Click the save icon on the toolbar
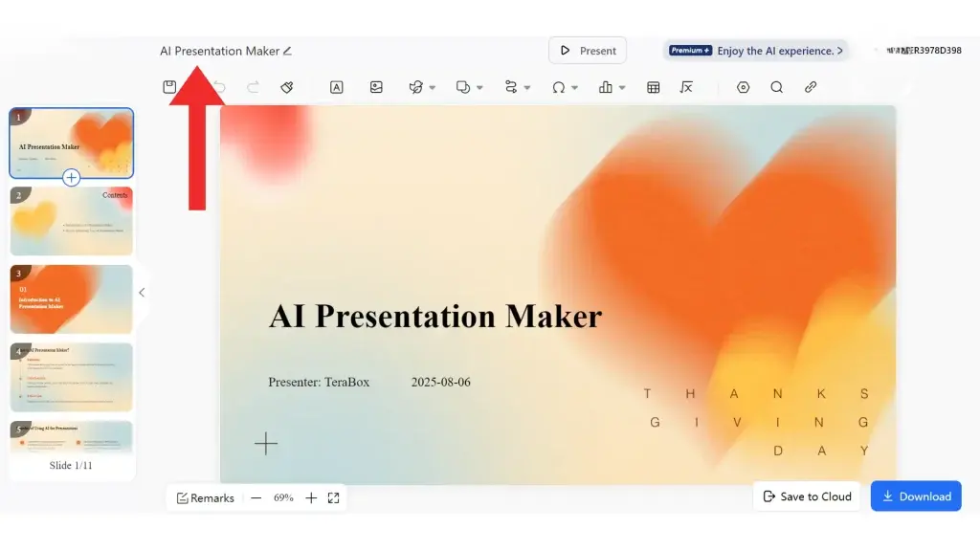The height and width of the screenshot is (551, 980). 169,87
